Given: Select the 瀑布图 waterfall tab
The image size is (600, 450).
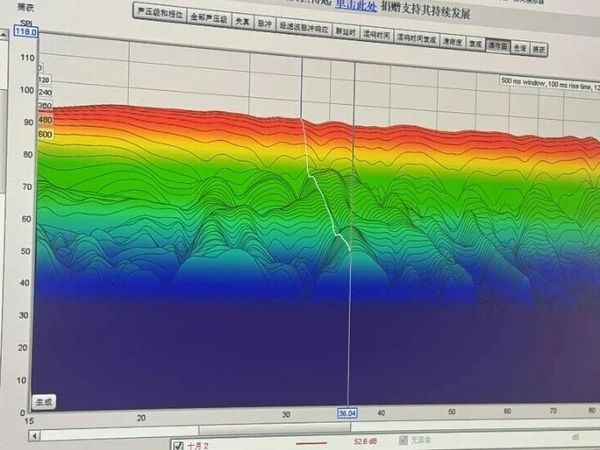Looking at the screenshot, I should (x=497, y=46).
